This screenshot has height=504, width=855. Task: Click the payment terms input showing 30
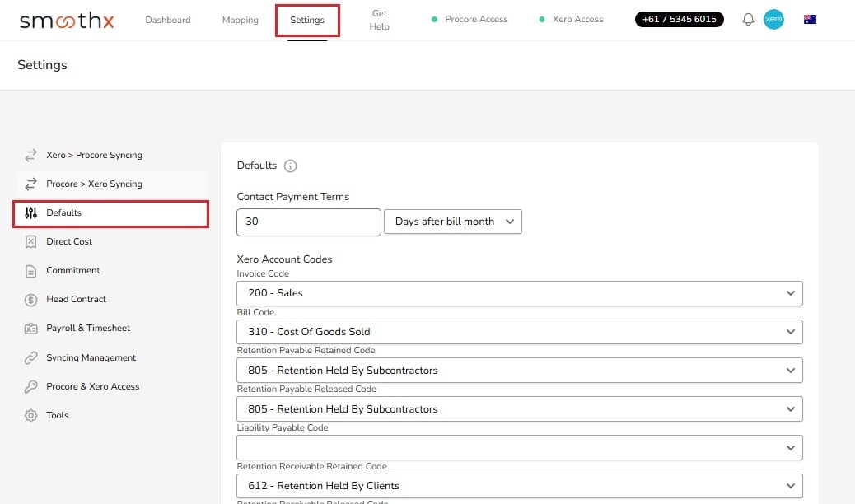tap(308, 222)
